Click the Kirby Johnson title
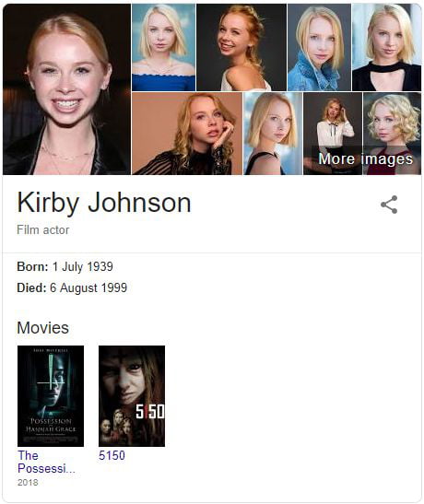 [x=104, y=203]
